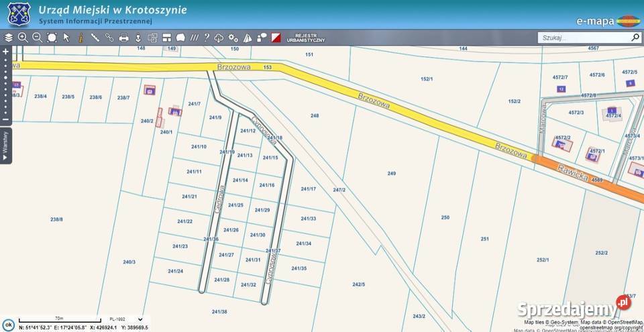This screenshot has width=644, height=332.
Task: Click minus on the zoom slider
Action: pos(5,120)
